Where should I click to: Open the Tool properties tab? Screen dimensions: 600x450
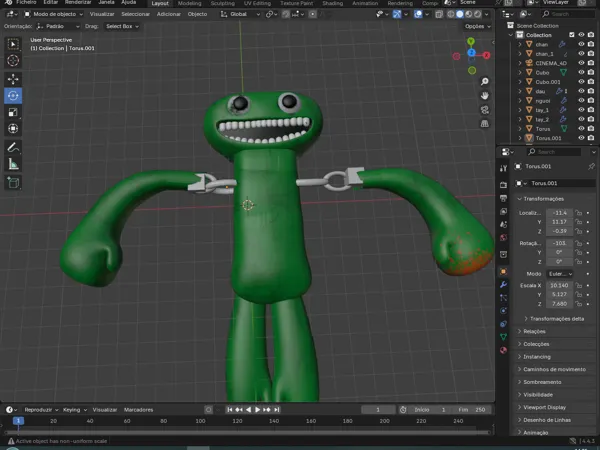click(504, 168)
